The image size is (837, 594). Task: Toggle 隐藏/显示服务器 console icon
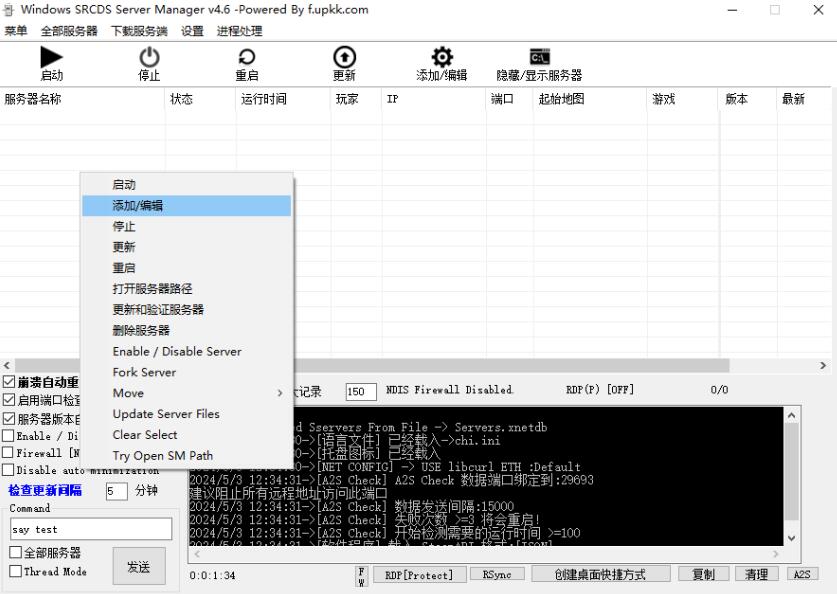click(x=539, y=57)
